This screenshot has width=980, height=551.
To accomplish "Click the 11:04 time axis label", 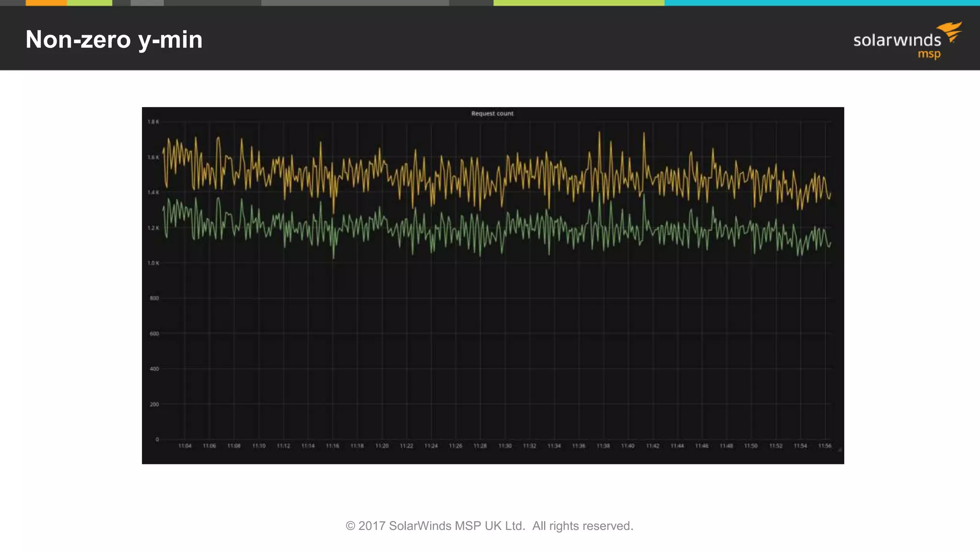I will tap(185, 446).
